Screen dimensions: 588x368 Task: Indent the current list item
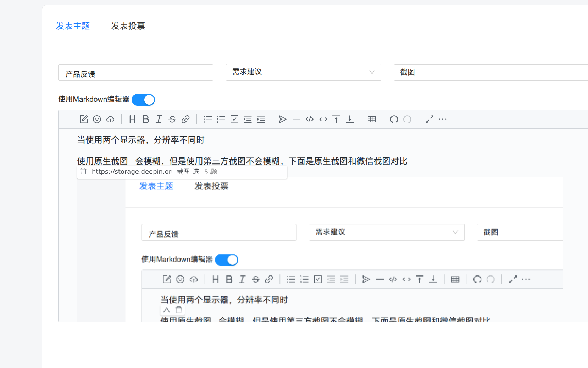tap(261, 119)
